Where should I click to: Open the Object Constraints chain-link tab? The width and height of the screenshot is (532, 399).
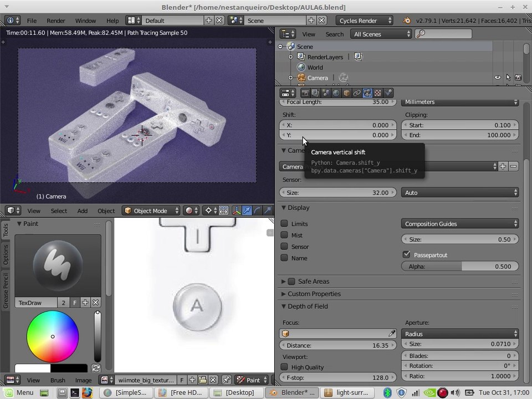[356, 93]
